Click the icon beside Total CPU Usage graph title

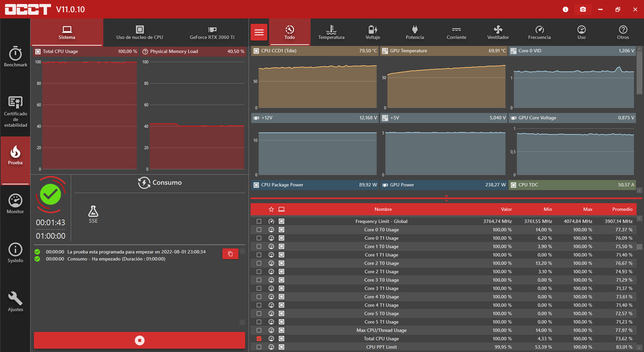click(x=38, y=51)
